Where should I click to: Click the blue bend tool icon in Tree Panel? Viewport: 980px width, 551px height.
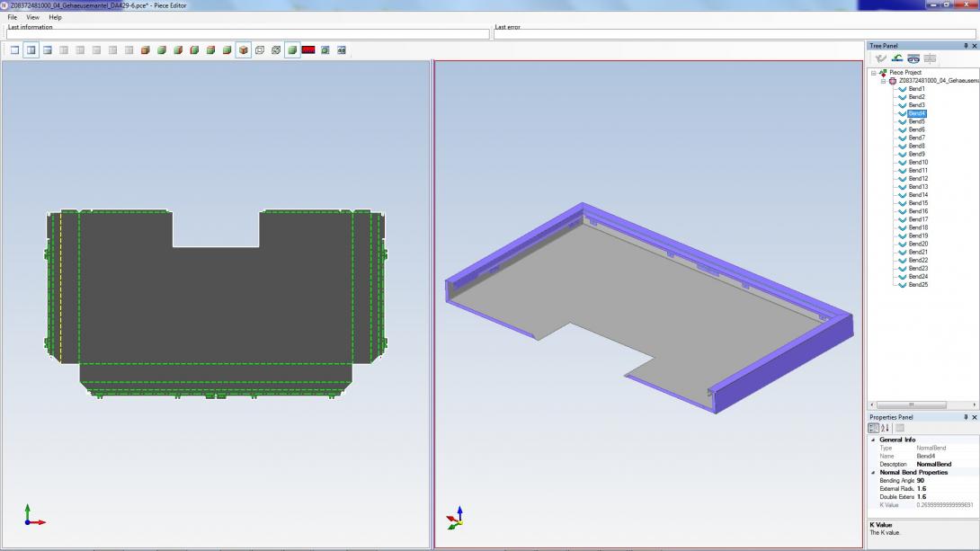pyautogui.click(x=913, y=58)
